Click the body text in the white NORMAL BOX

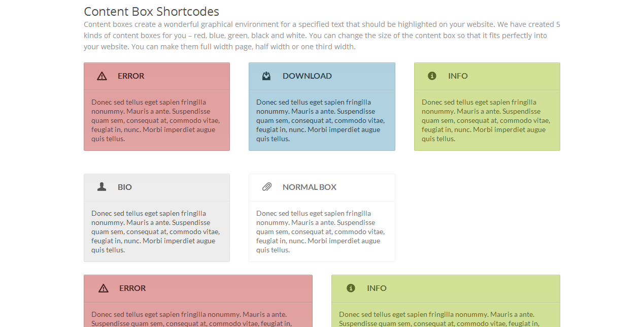(320, 232)
